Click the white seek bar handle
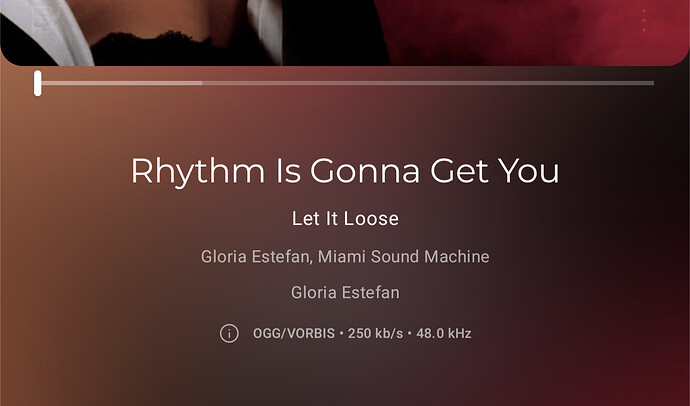 [x=38, y=83]
